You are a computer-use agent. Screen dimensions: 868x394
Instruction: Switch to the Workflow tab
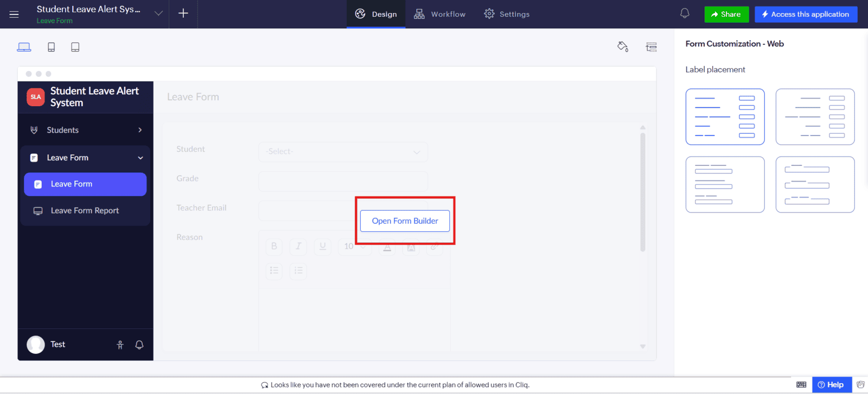click(439, 14)
